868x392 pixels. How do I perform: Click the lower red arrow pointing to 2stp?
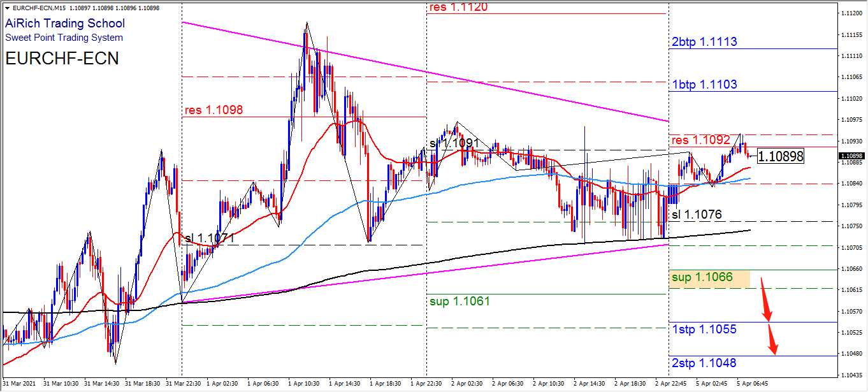[x=773, y=341]
